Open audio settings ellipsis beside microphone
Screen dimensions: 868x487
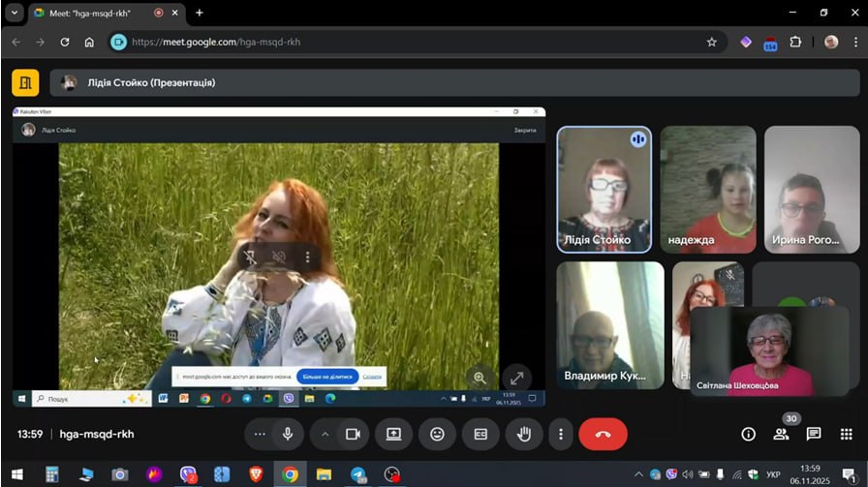coord(259,435)
